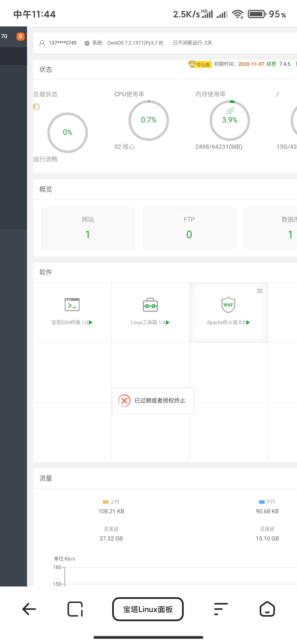
Task: Open the Linux工具箱 toolbox icon
Action: pos(150,305)
